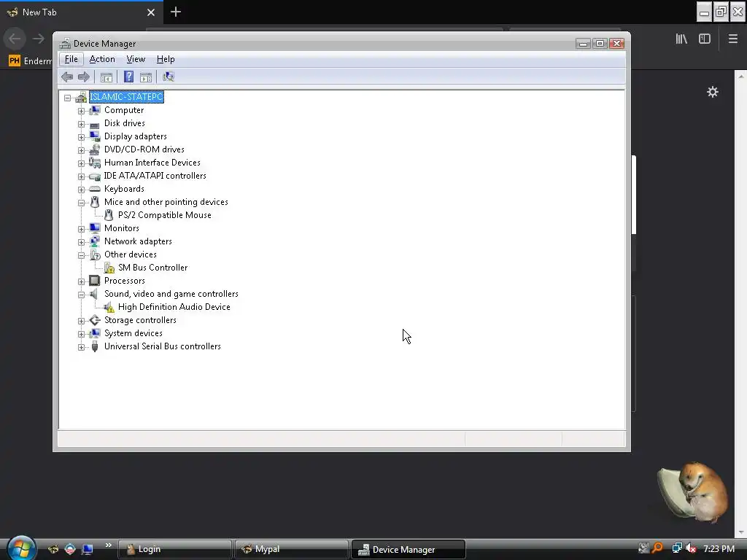This screenshot has height=560, width=747.
Task: Toggle the browser sidebar icon
Action: (705, 39)
